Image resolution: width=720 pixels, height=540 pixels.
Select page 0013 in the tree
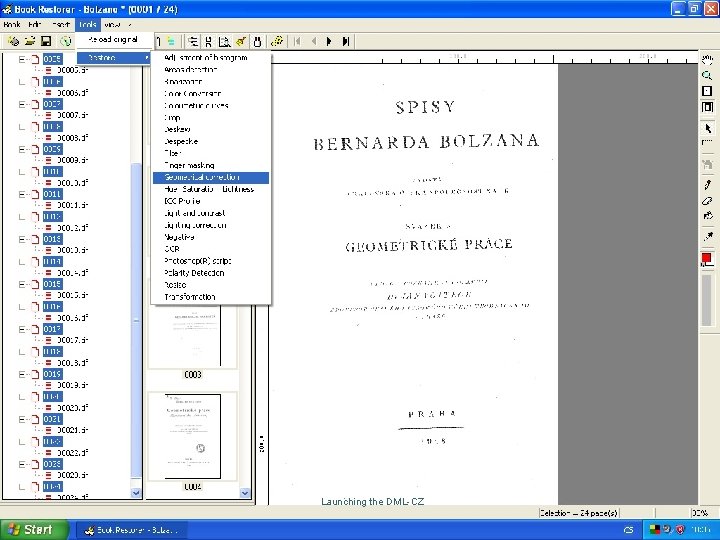(x=52, y=239)
